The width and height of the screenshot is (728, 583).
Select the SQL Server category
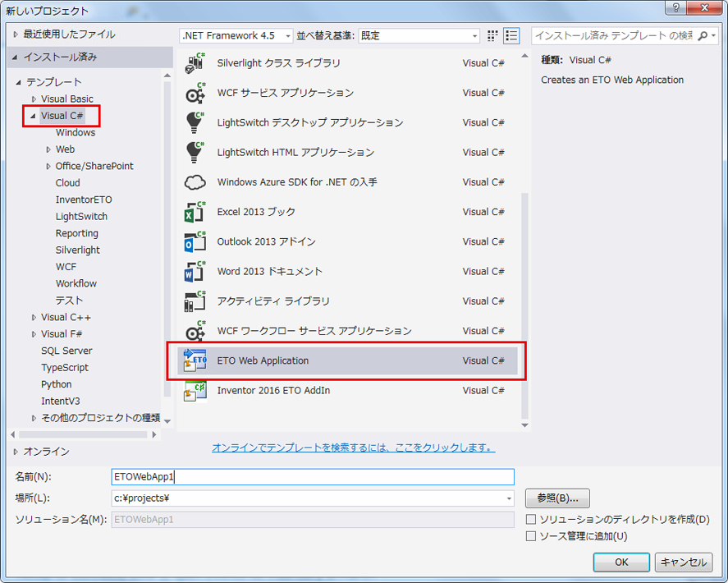pyautogui.click(x=66, y=351)
